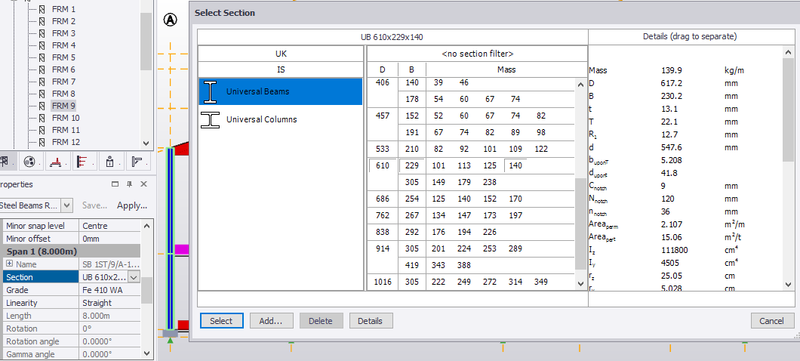Click the down arrow of the structure tree scrollbar
This screenshot has height=361, width=800.
(x=146, y=144)
